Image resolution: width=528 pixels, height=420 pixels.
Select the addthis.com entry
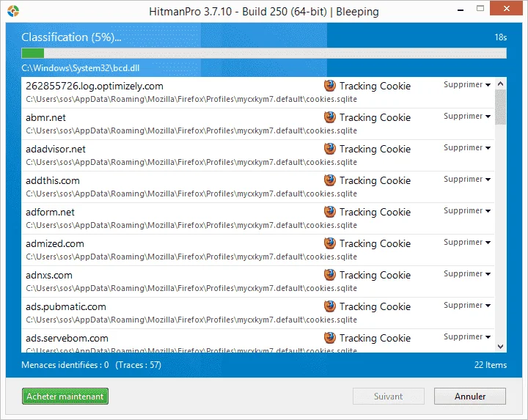click(x=257, y=187)
